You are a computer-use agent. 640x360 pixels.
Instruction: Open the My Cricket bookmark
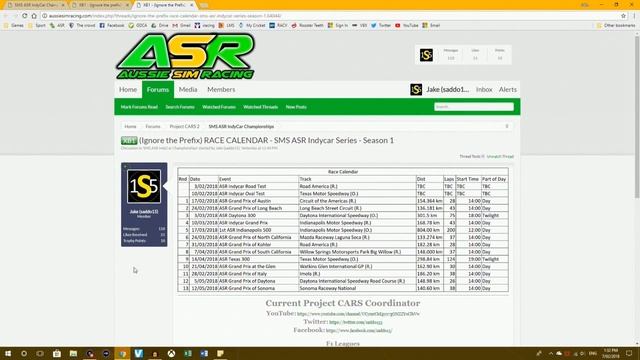click(252, 25)
